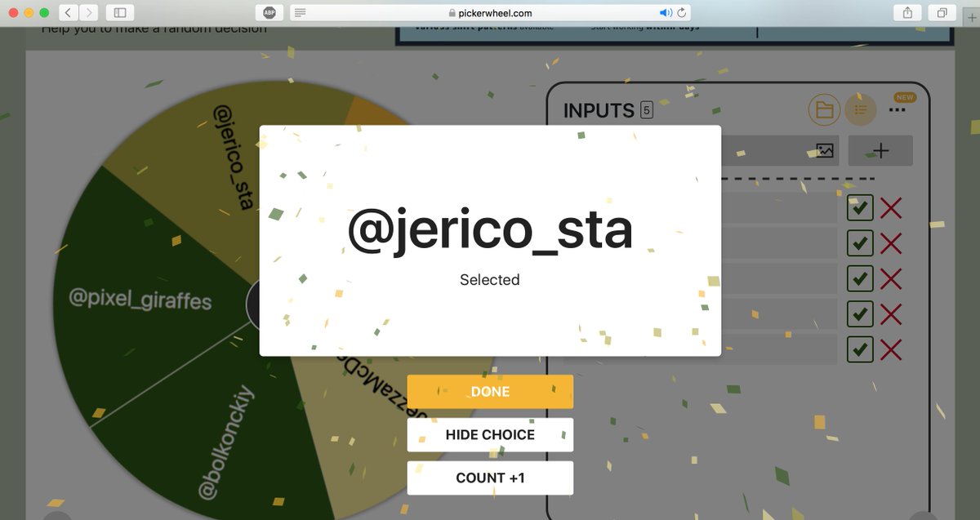Screen dimensions: 980x520
Task: Click HIDE CHOICE button
Action: [x=490, y=435]
